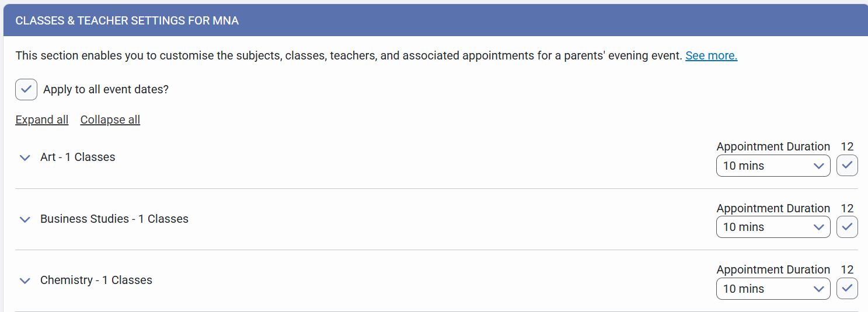Click the Chemistry 'Appointment Duration' label
Image resolution: width=868 pixels, height=312 pixels.
click(x=773, y=269)
